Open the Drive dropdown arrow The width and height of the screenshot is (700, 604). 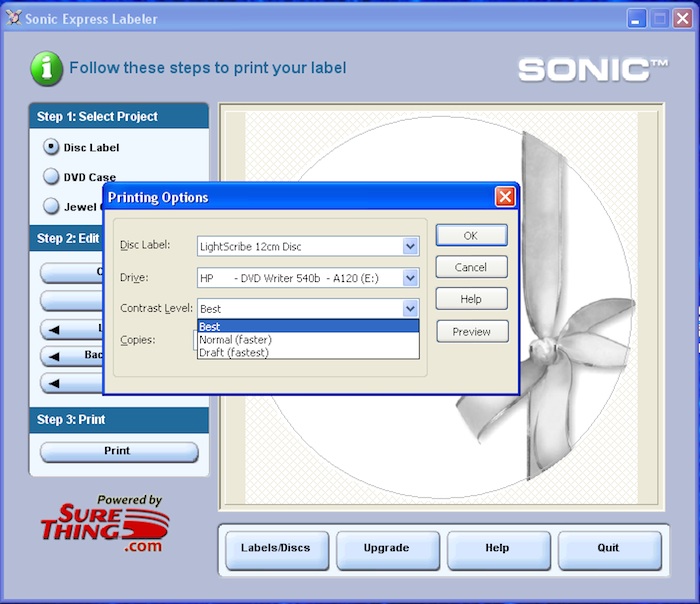coord(410,278)
